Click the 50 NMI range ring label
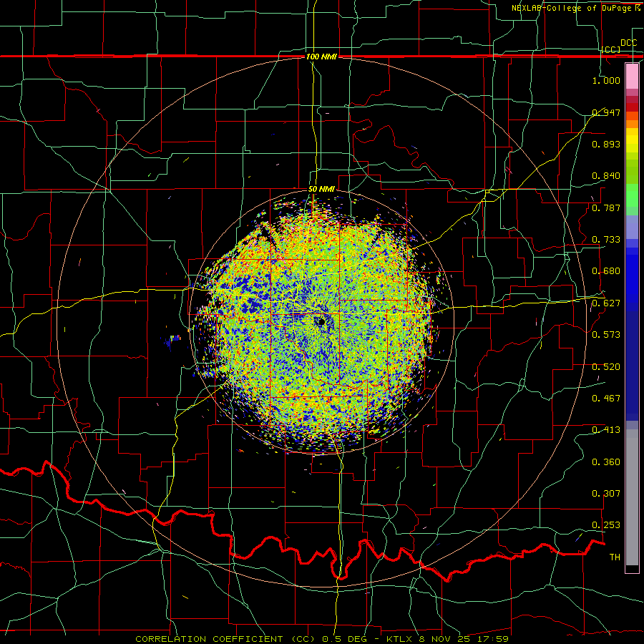 (321, 189)
